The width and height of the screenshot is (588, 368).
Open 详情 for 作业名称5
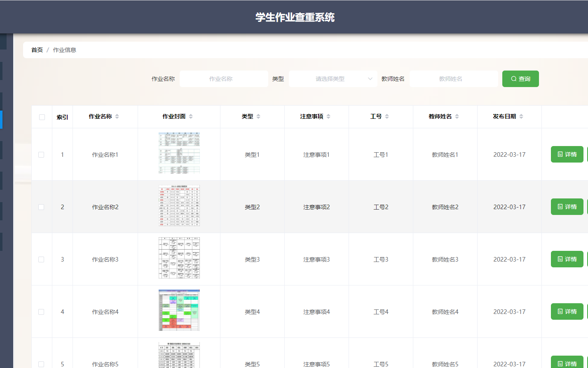[567, 362]
